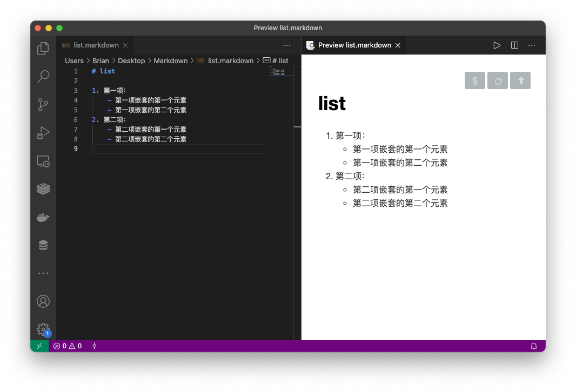Click preview item '第一项嵌套的第二个元素'
Screen dimensions: 576x392
pyautogui.click(x=400, y=163)
